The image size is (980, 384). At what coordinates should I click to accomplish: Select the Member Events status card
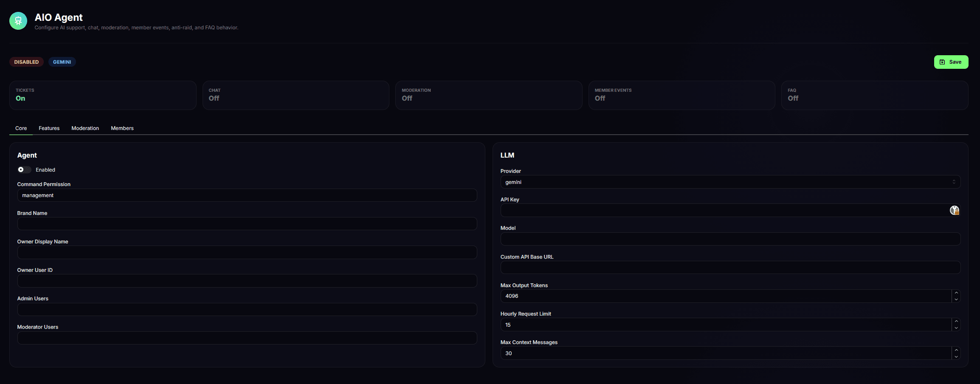pos(682,95)
